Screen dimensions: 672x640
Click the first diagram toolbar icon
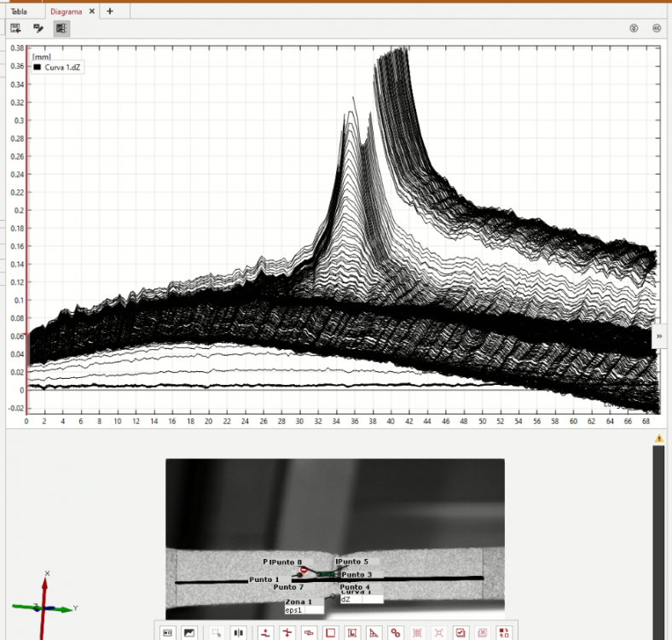(x=15, y=28)
